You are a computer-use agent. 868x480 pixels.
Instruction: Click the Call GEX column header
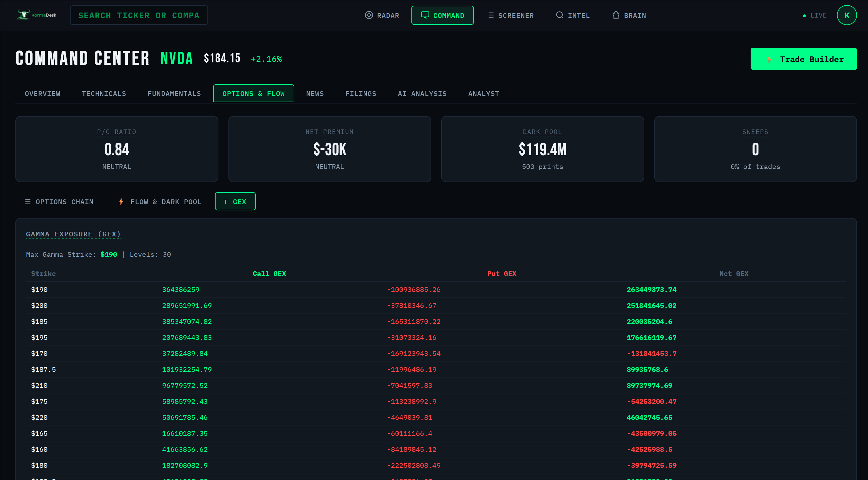(269, 274)
